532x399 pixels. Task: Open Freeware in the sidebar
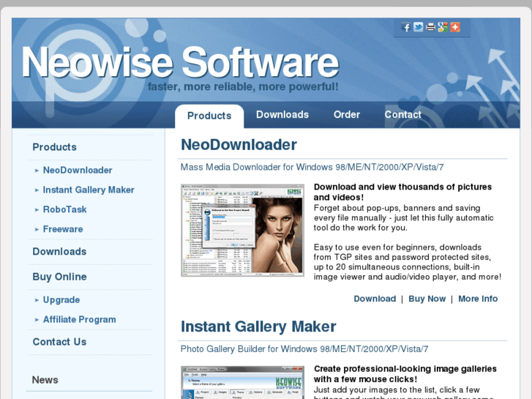(x=63, y=229)
